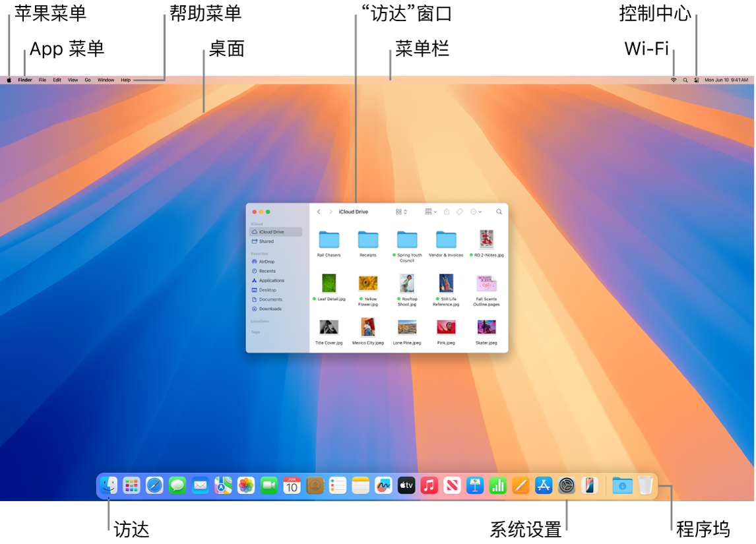Open the Downloads stack in the Dock
Viewport: 756px width, 544px height.
pos(623,486)
